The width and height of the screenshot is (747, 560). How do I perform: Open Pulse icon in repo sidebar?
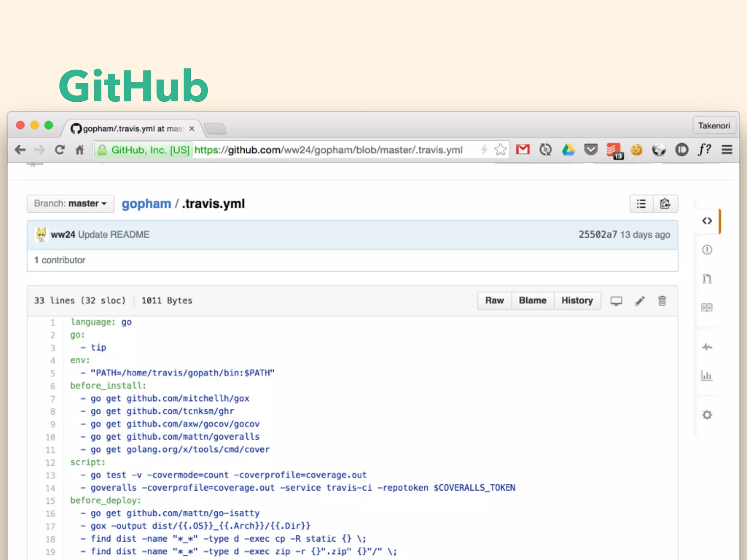point(707,347)
